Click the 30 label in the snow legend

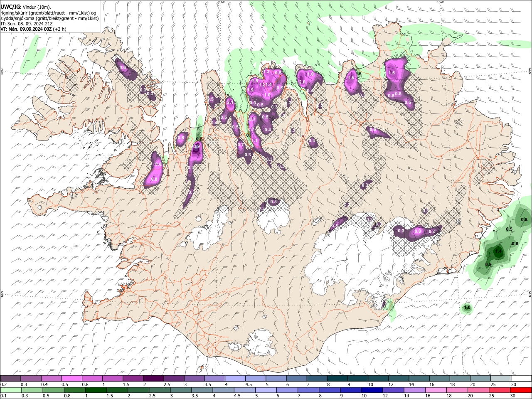(514, 384)
